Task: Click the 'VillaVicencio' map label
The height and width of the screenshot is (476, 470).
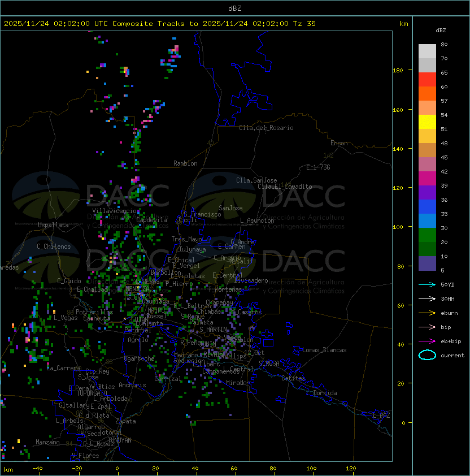Action: [x=114, y=211]
